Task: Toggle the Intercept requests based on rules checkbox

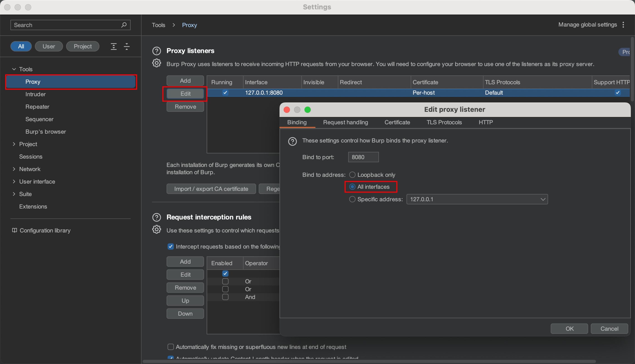Action: click(x=171, y=246)
